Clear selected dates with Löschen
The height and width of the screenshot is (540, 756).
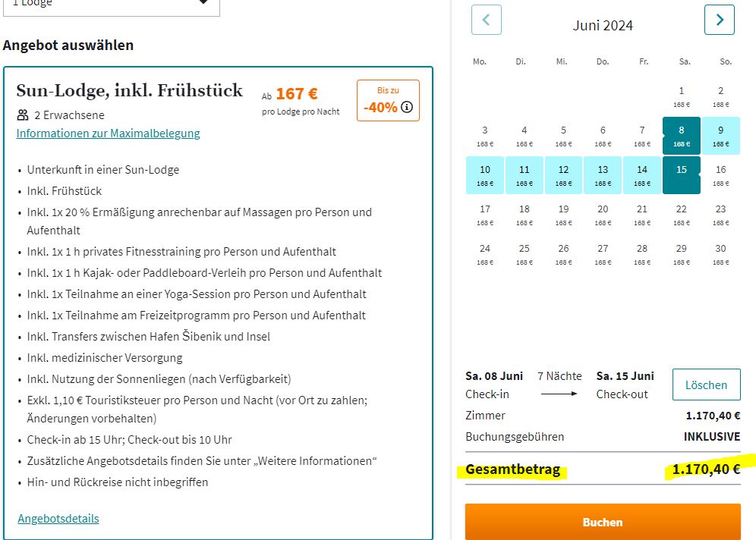pos(707,385)
